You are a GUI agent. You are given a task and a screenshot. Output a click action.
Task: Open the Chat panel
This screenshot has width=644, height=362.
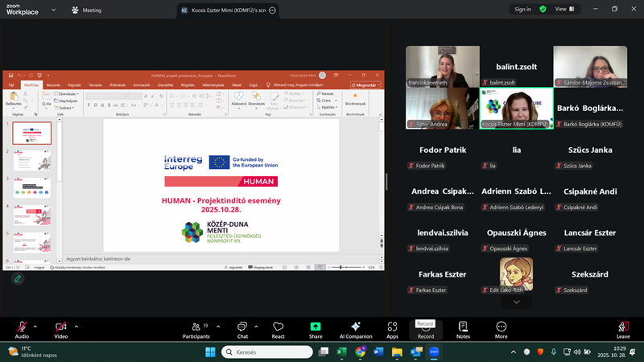point(242,327)
